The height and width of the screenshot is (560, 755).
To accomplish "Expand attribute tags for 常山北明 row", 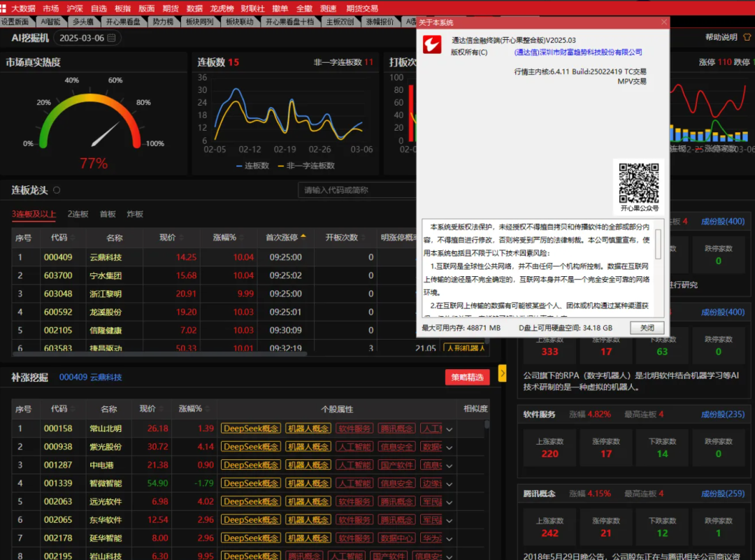I will 450,429.
